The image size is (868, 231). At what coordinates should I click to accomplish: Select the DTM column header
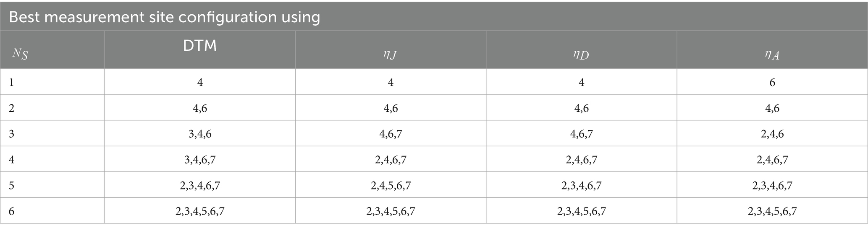(x=200, y=46)
